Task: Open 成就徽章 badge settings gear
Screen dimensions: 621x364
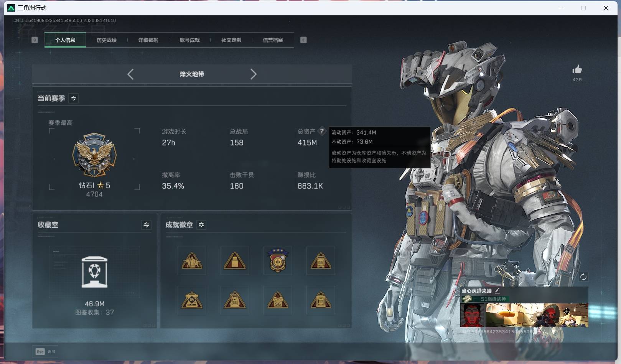Action: pos(201,225)
